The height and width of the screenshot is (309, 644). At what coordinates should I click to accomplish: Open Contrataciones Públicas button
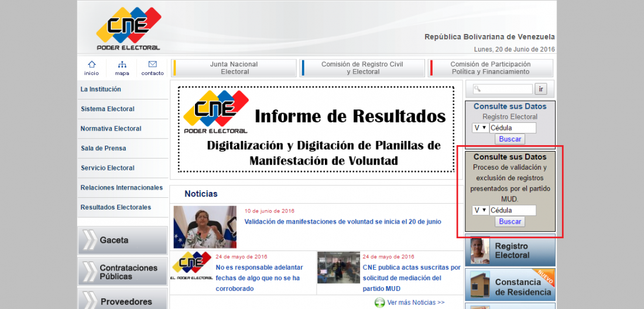click(123, 272)
